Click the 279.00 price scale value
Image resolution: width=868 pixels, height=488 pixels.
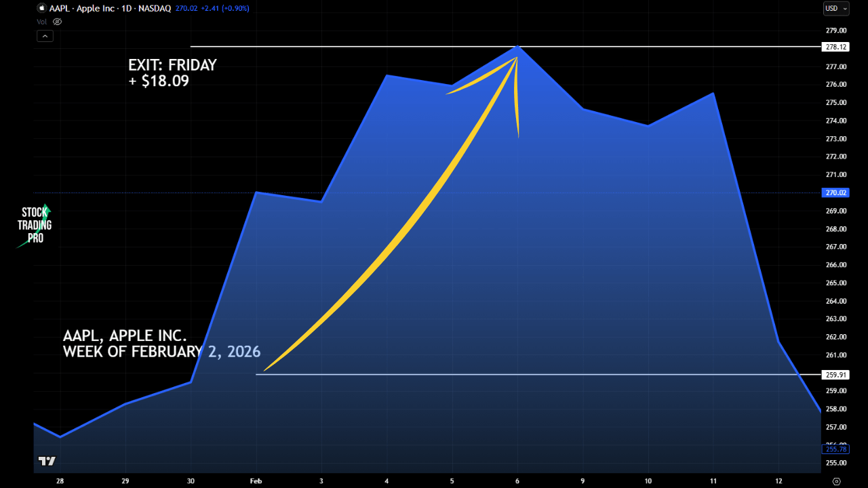[835, 30]
